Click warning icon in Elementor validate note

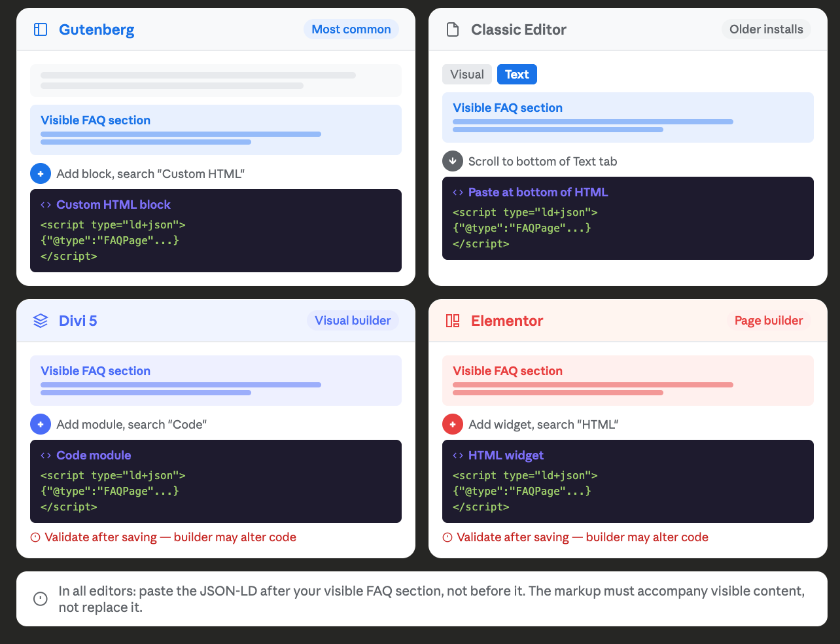447,537
